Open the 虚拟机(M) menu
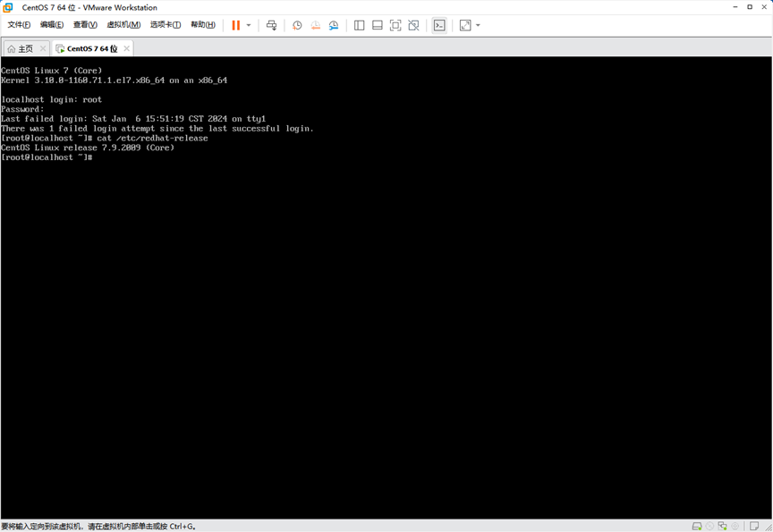 [123, 25]
